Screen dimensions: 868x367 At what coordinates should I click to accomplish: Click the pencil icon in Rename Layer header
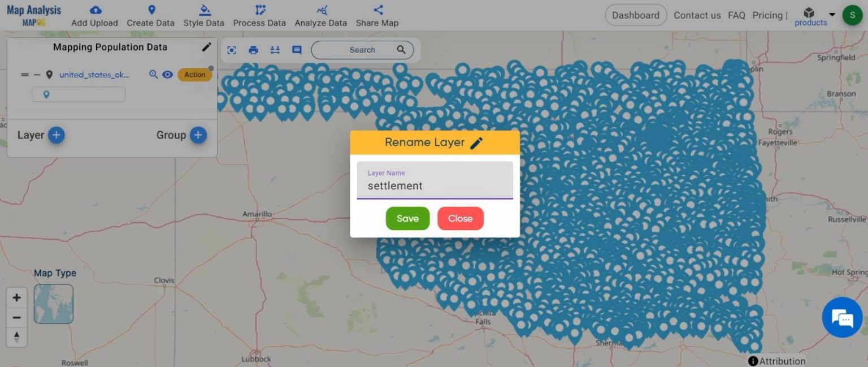coord(476,143)
